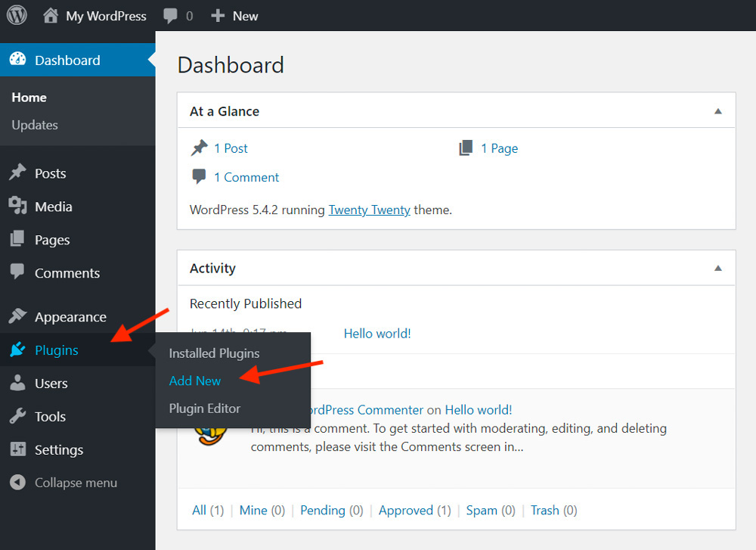Select Dashboard in the sidebar
The height and width of the screenshot is (550, 756).
[67, 61]
